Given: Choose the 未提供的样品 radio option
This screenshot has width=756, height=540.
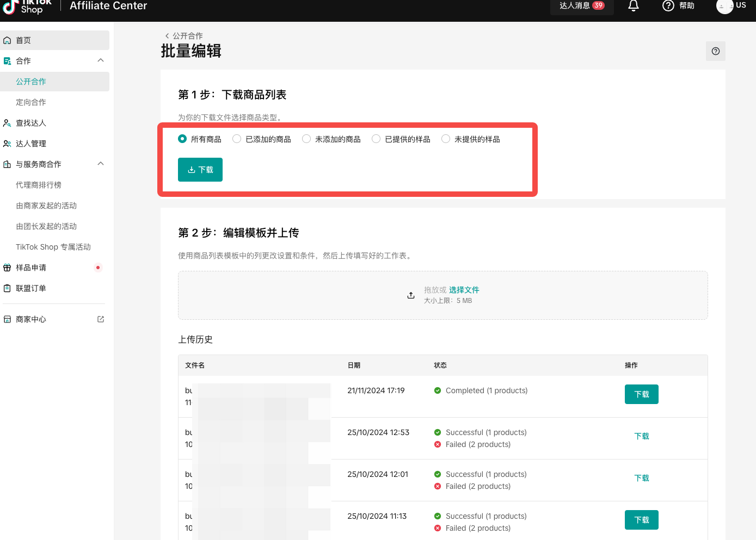Looking at the screenshot, I should point(446,139).
